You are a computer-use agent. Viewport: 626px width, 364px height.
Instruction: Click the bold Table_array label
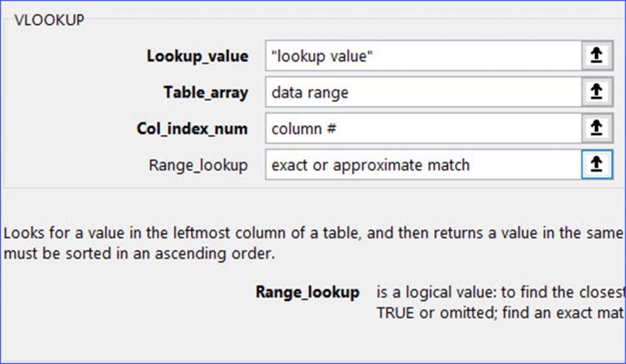pos(206,92)
